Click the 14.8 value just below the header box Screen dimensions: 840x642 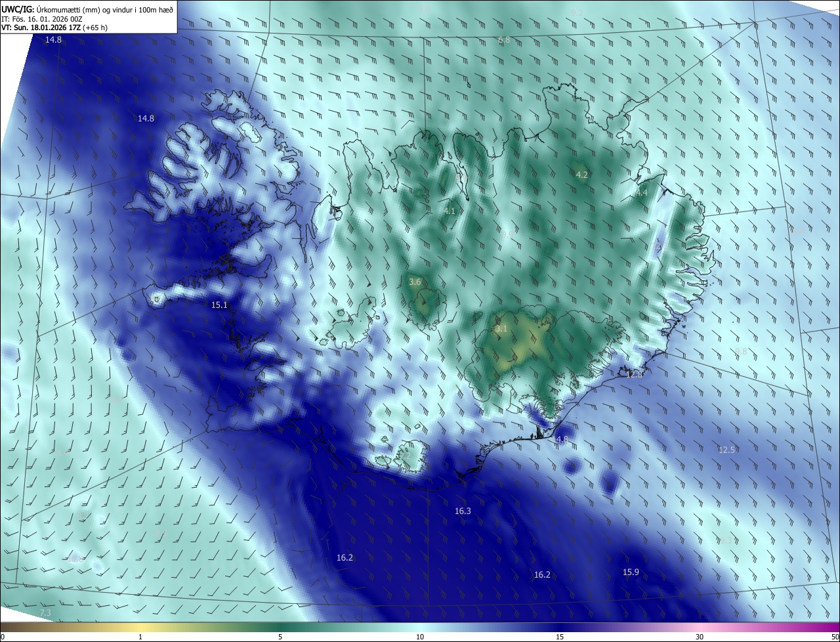click(53, 40)
